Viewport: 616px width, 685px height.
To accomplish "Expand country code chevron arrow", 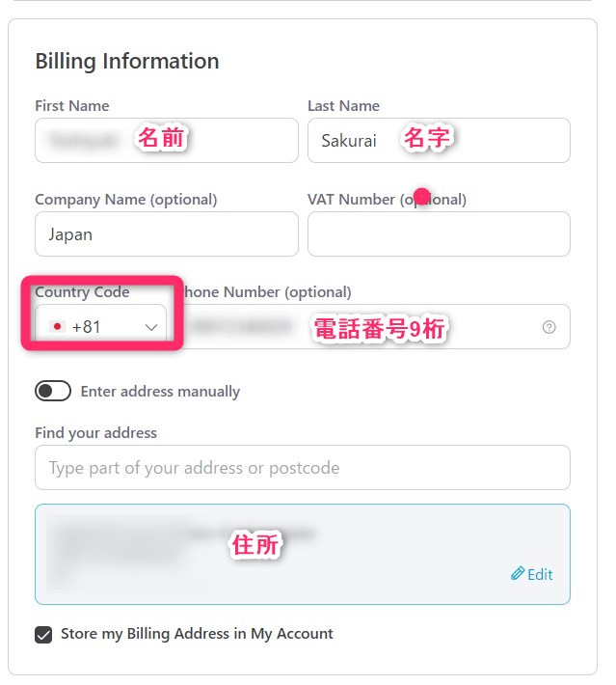I will click(150, 328).
